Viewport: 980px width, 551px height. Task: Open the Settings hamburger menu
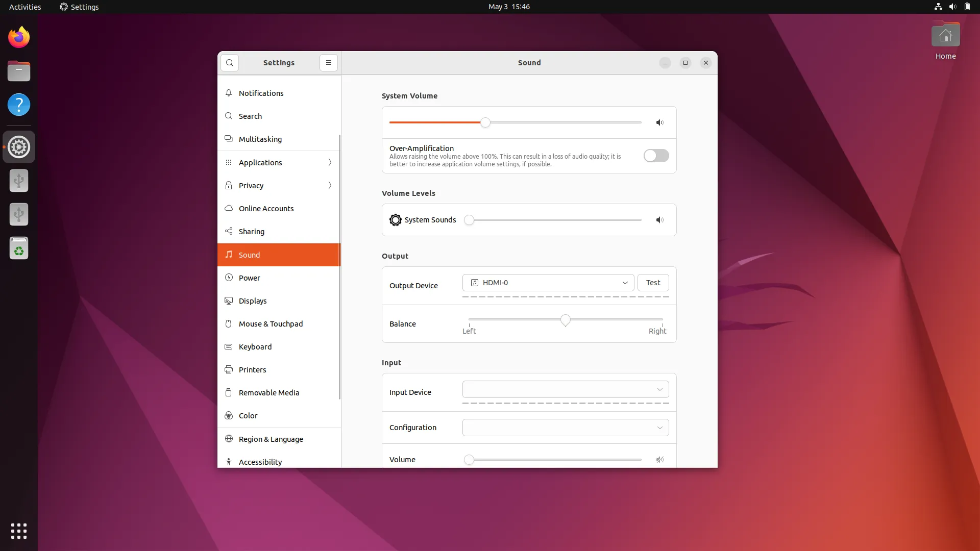pyautogui.click(x=329, y=63)
